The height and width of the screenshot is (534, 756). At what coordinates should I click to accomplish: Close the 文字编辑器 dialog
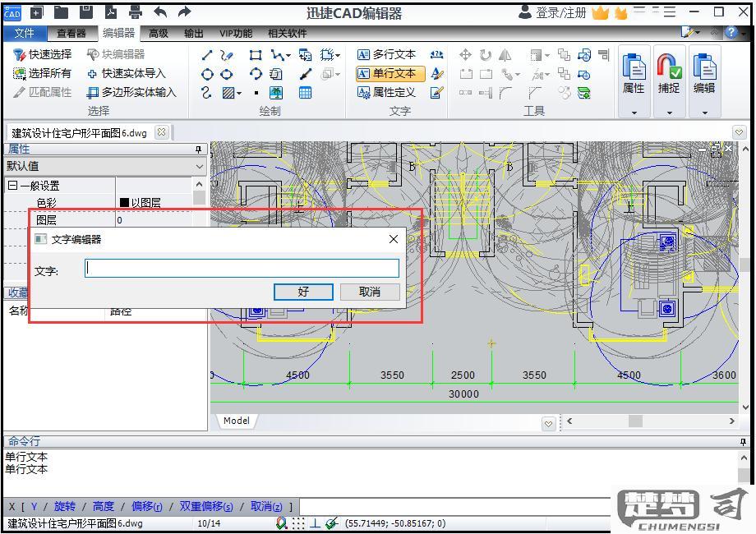click(x=394, y=239)
